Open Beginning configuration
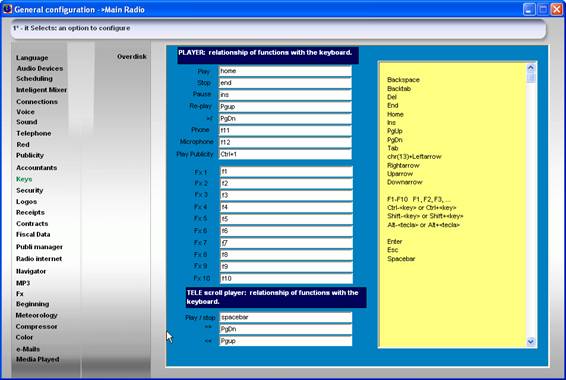Screen dimensions: 566x380 tap(32, 304)
